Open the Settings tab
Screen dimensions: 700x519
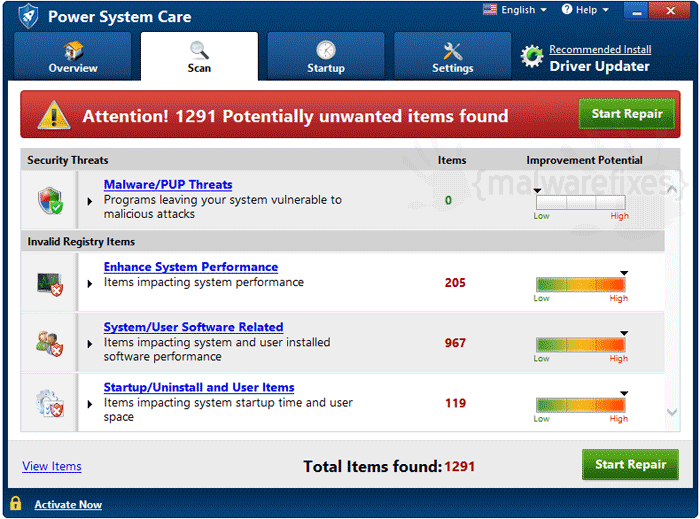[452, 56]
